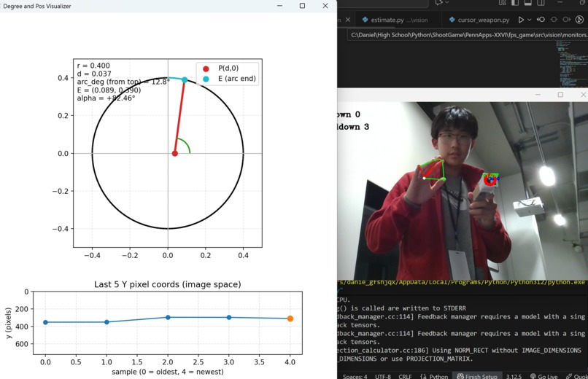This screenshot has height=379, width=588.
Task: Click the 'P(d,0)' legend entry
Action: pyautogui.click(x=228, y=69)
